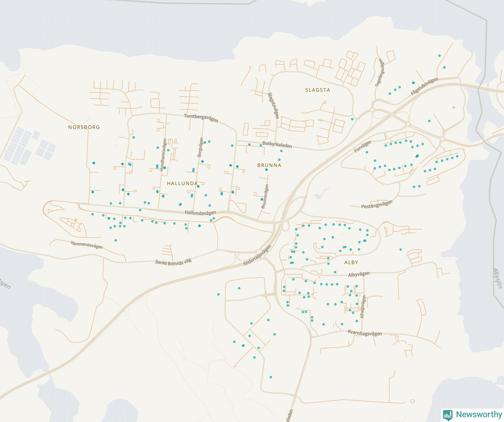504x422 pixels.
Task: Click the Södertäljevägen road label
Action: coord(257,255)
